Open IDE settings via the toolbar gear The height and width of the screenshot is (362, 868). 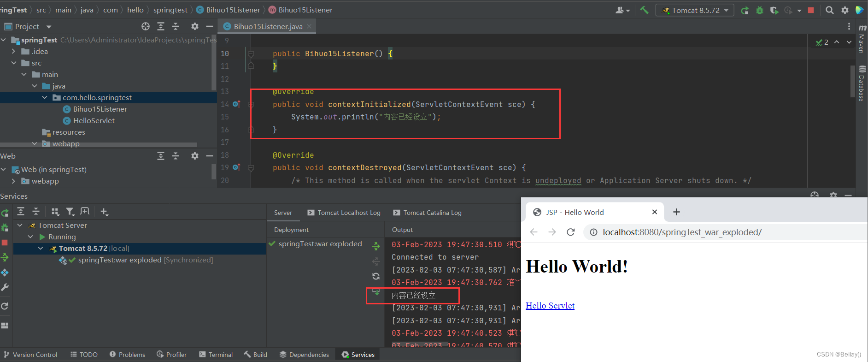pyautogui.click(x=845, y=10)
